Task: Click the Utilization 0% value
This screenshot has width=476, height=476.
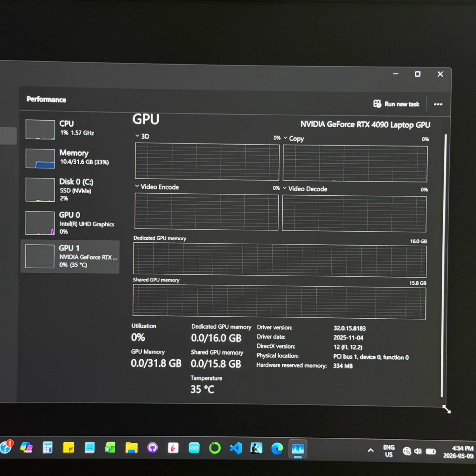Action: 138,337
